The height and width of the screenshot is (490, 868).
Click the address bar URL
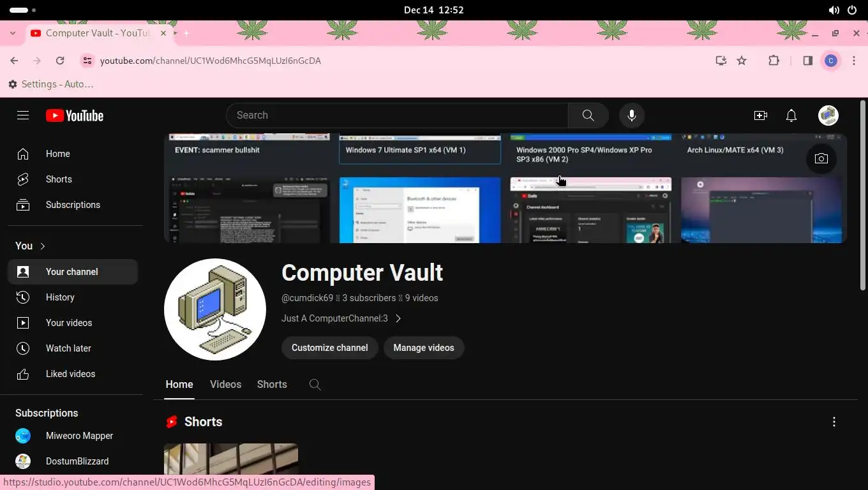[x=211, y=61]
